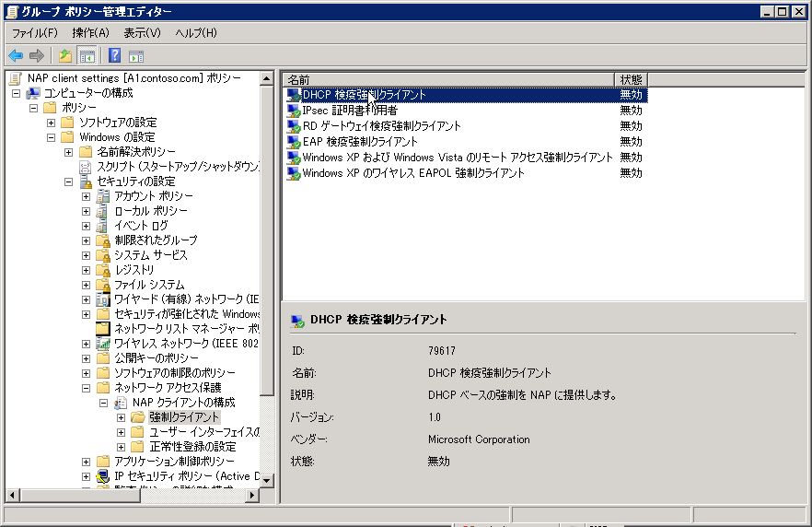Click the イベント ログ node icon
The width and height of the screenshot is (812, 527).
[x=103, y=226]
